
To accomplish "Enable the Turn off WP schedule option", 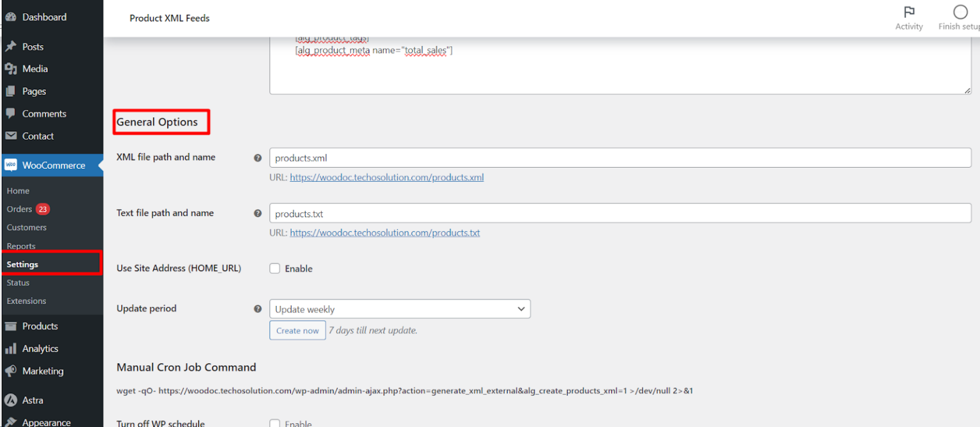I will (x=274, y=423).
